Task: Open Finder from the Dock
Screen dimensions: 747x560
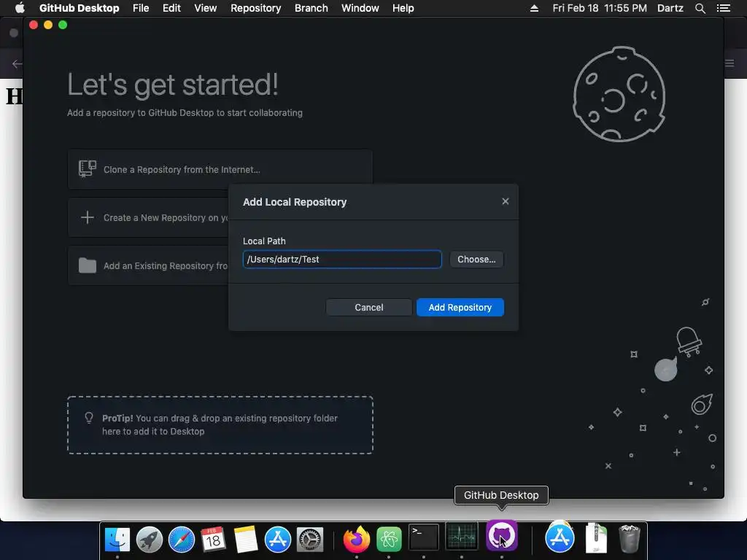Action: coord(117,540)
